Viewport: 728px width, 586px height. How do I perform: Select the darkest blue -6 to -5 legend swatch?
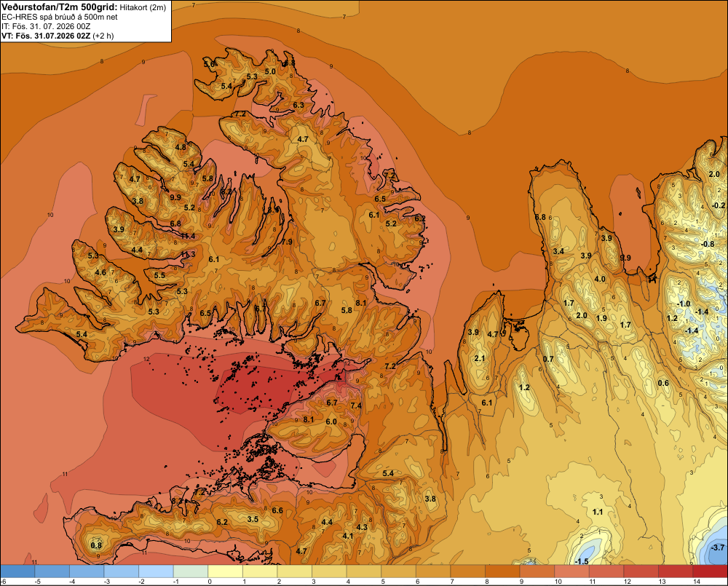pyautogui.click(x=18, y=571)
